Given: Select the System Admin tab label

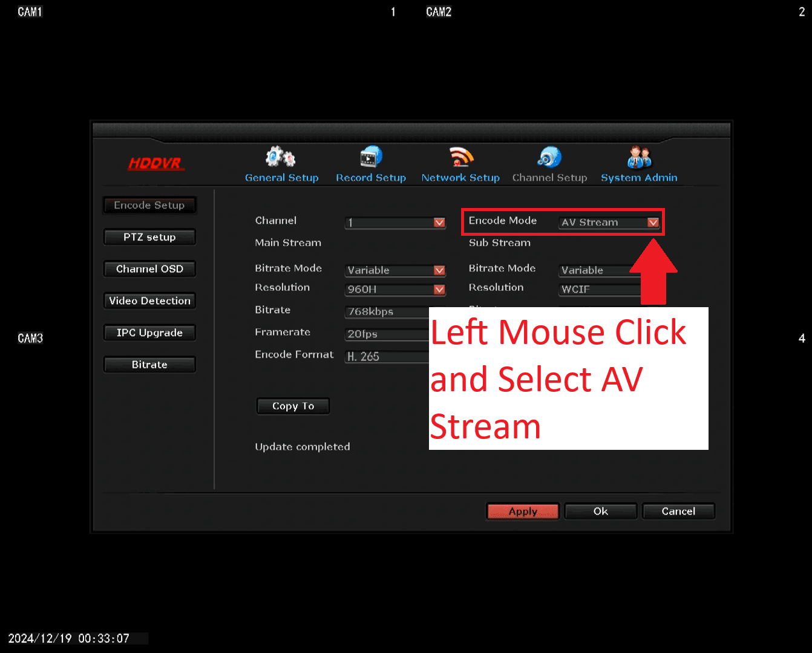Looking at the screenshot, I should point(639,178).
